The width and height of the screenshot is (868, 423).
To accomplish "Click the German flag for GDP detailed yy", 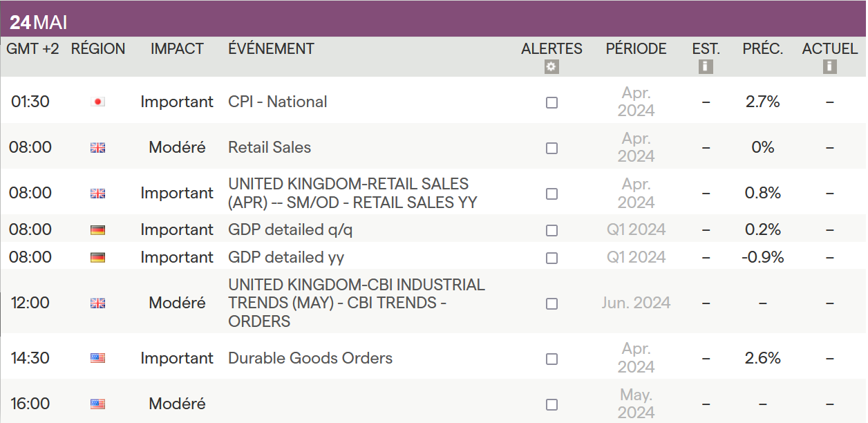I will pyautogui.click(x=97, y=258).
